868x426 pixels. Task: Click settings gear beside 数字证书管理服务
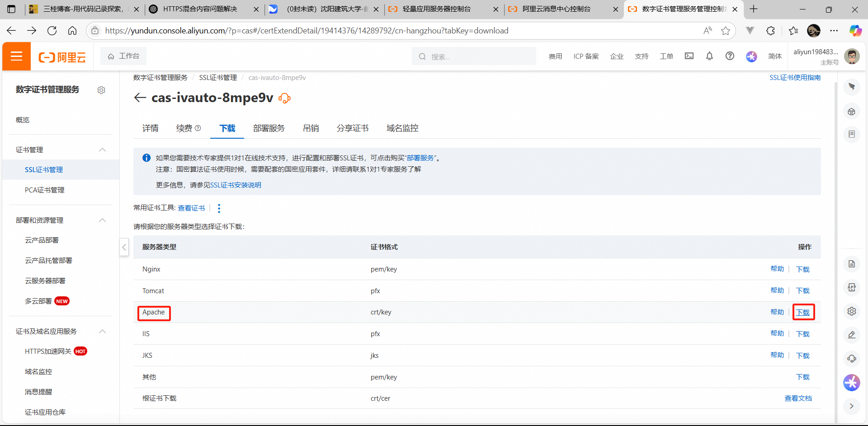101,90
